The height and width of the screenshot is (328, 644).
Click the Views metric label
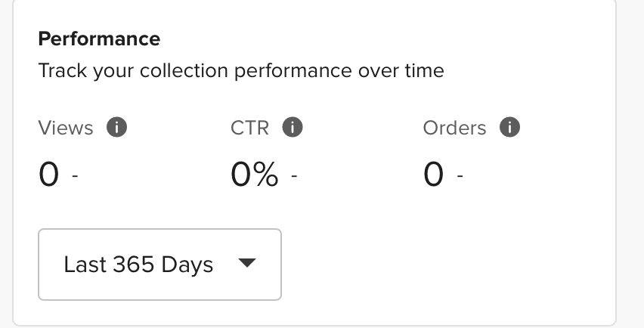click(66, 128)
